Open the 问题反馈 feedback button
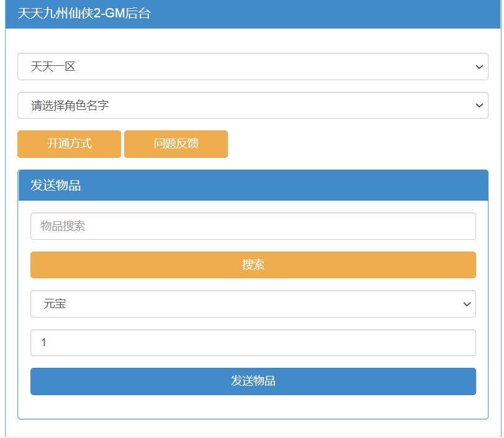Screen dimensions: 504x438 click(176, 144)
